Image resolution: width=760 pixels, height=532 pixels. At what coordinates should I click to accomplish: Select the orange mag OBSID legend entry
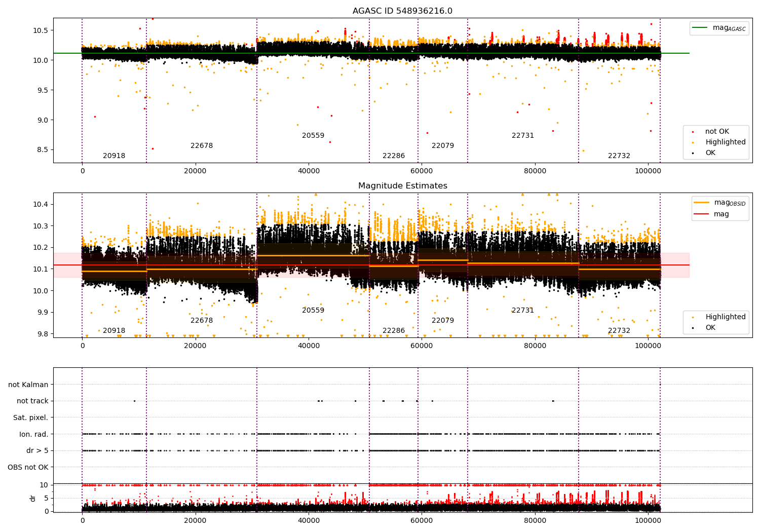[x=719, y=203]
